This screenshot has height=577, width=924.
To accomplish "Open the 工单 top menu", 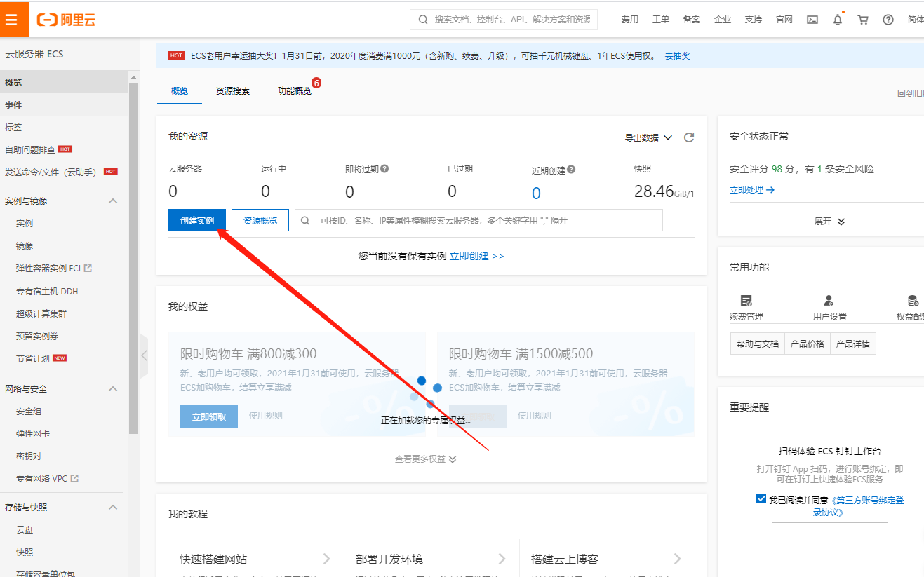I will pos(661,20).
